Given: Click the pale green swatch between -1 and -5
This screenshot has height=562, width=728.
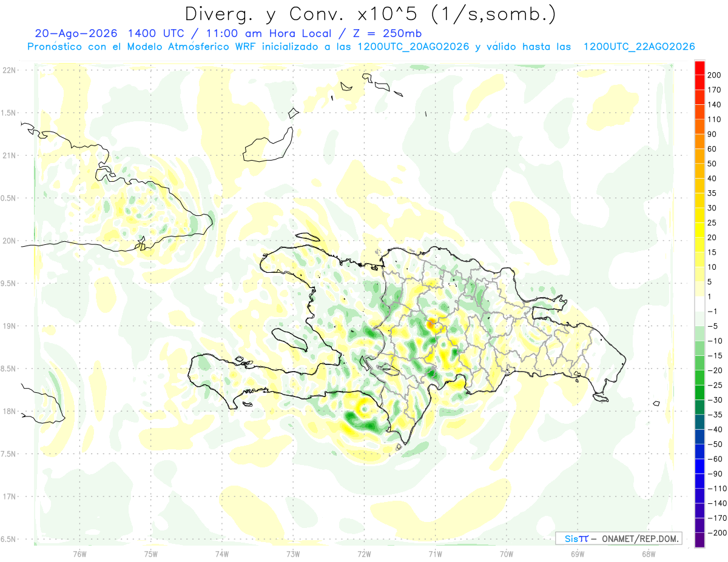Looking at the screenshot, I should (x=699, y=319).
